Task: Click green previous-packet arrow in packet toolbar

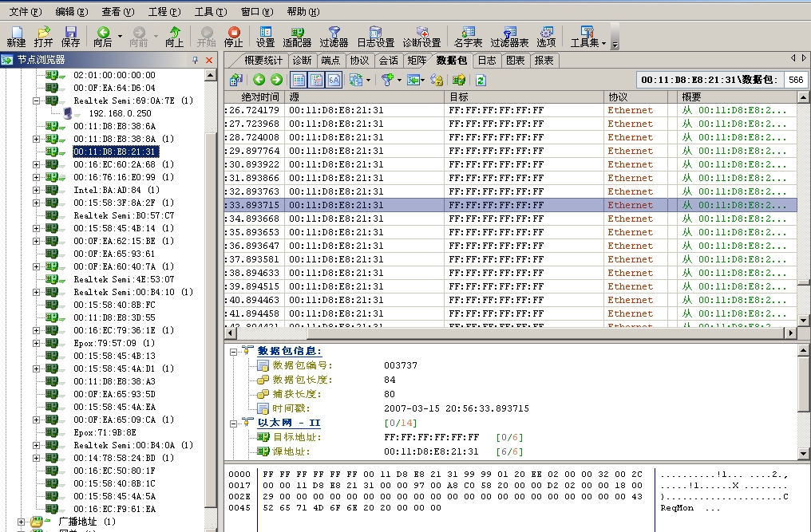Action: tap(259, 80)
